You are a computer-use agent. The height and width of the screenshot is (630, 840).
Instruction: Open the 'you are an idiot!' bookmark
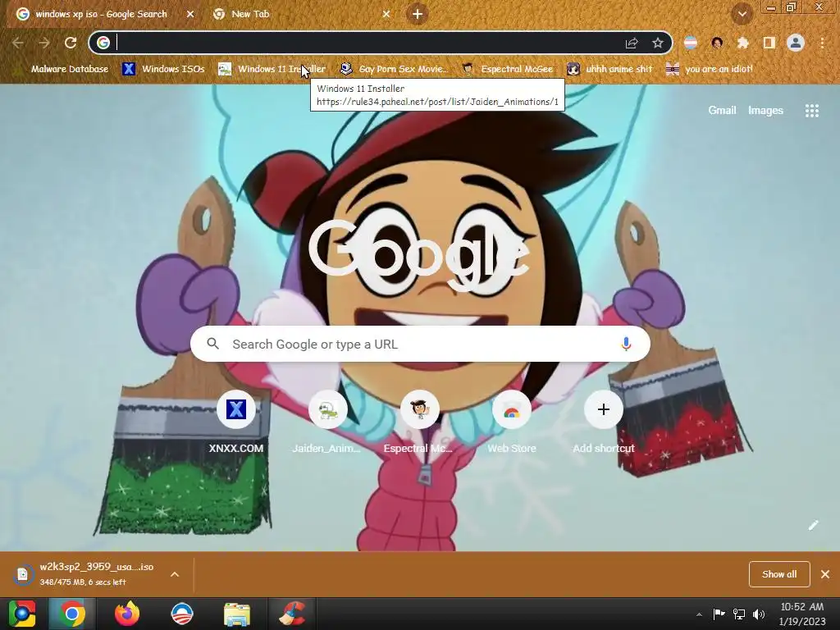710,69
